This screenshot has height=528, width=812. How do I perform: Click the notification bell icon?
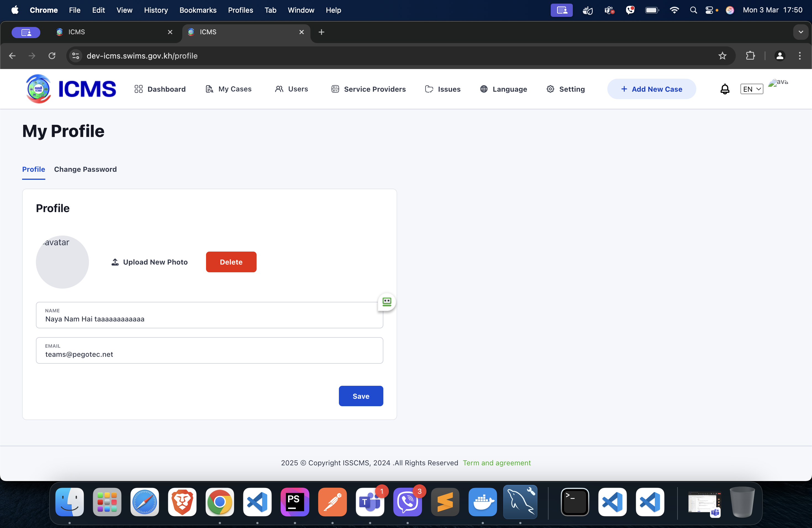pyautogui.click(x=725, y=89)
